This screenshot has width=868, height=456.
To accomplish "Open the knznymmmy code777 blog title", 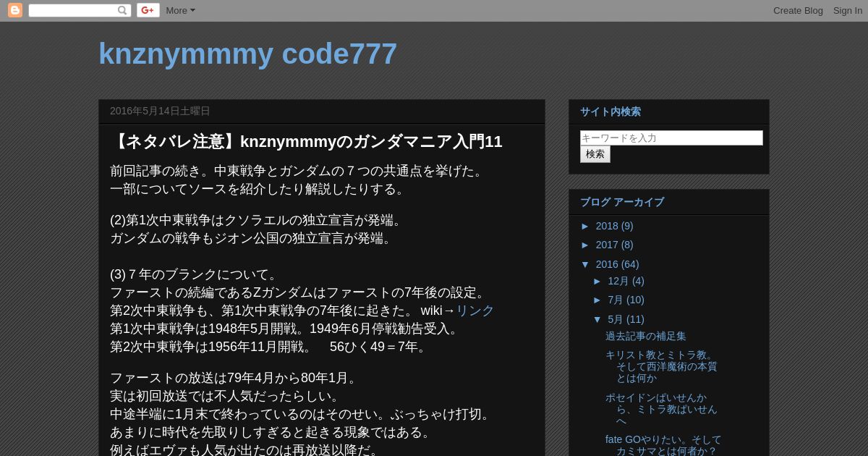I will pos(247,54).
